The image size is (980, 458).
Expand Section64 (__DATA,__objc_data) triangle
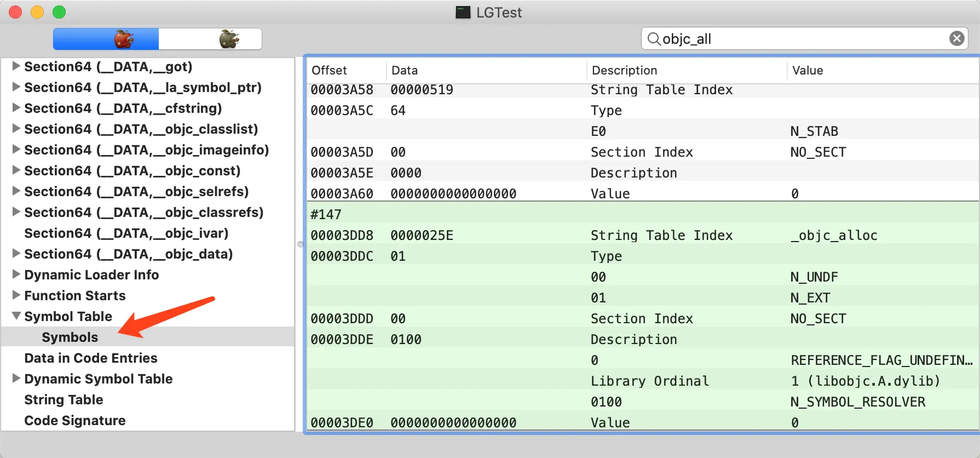point(16,254)
